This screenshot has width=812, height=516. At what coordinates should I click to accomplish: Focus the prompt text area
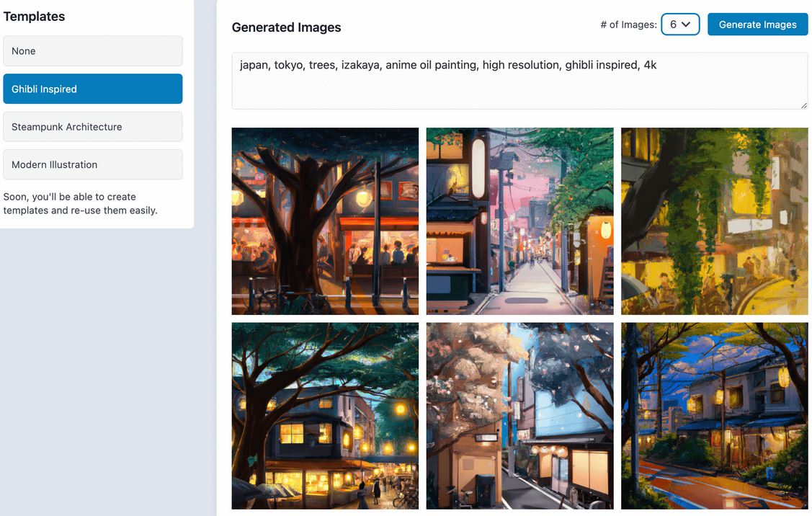click(519, 80)
